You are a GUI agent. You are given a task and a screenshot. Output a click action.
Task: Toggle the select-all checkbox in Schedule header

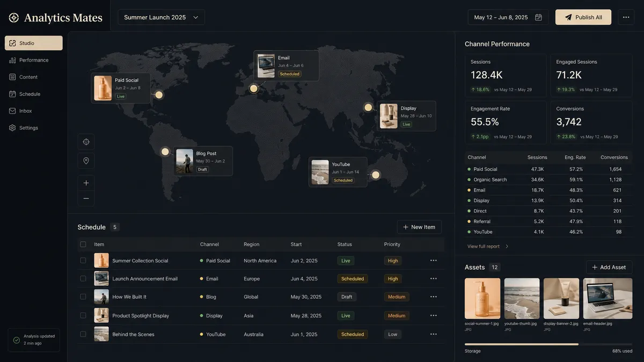click(83, 244)
